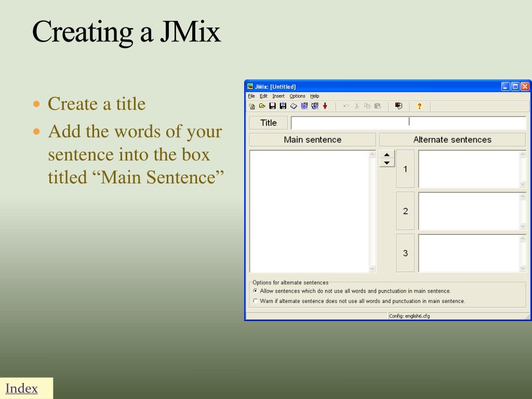This screenshot has height=399, width=532.
Task: Click the 'Creating a JMix' slide heading
Action: [126, 32]
